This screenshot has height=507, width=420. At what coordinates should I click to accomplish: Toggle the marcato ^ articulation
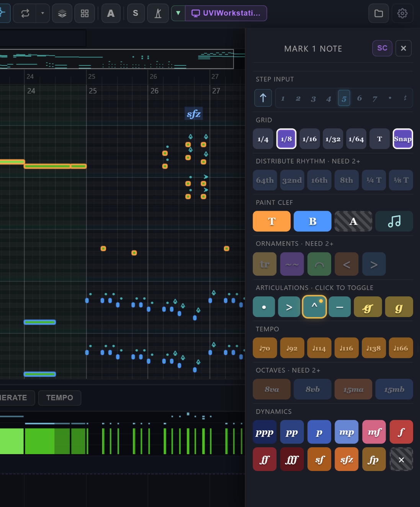coord(314,307)
